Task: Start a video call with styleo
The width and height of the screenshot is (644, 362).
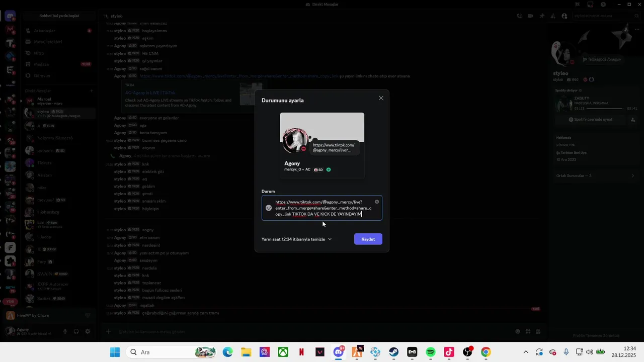Action: point(530,16)
